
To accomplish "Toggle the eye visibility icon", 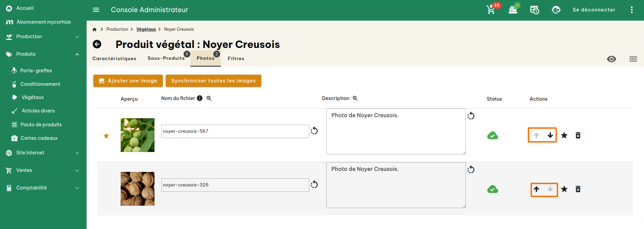I will point(611,59).
